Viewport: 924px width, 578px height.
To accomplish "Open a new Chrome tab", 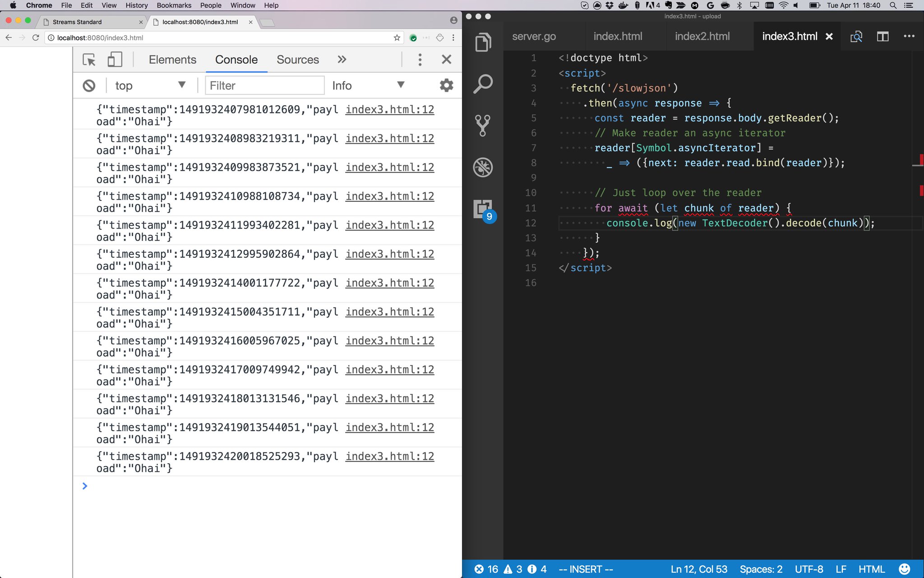I will pos(268,23).
